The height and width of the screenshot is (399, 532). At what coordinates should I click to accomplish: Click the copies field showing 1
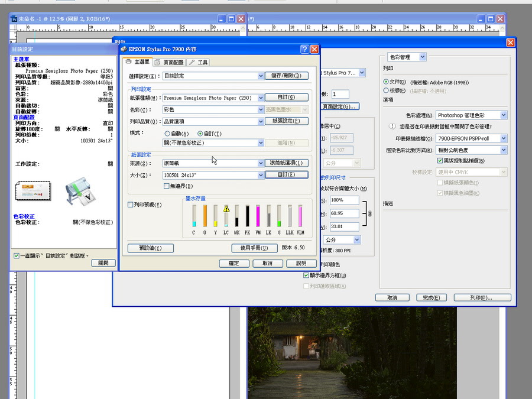coord(340,94)
